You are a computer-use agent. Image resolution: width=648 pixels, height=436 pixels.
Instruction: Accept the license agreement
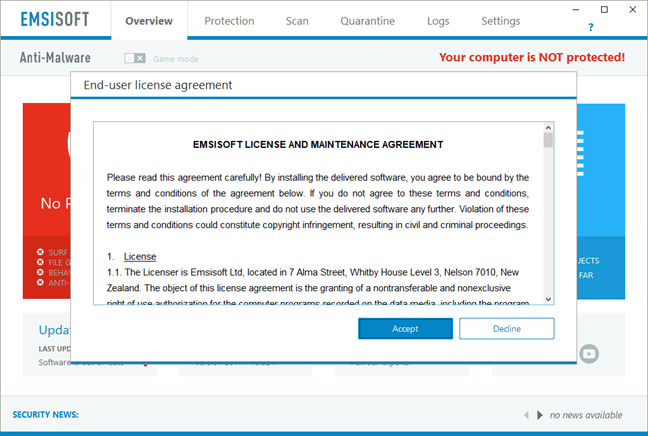(405, 329)
